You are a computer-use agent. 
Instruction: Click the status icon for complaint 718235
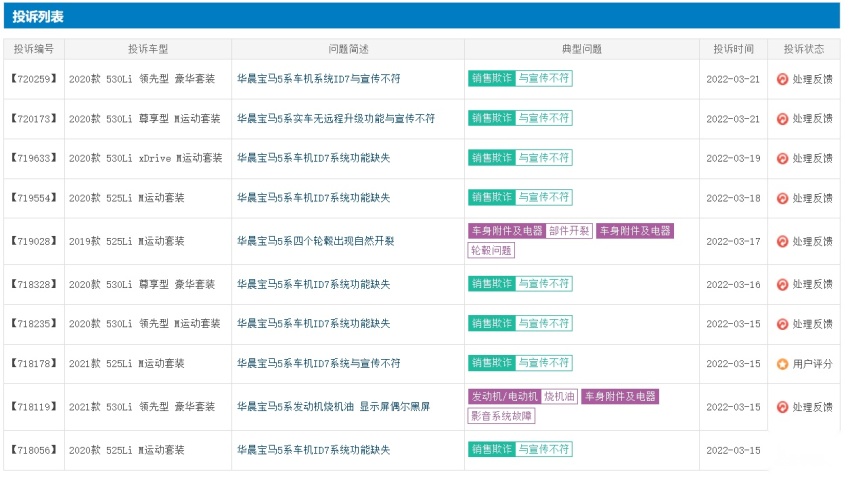coord(782,324)
